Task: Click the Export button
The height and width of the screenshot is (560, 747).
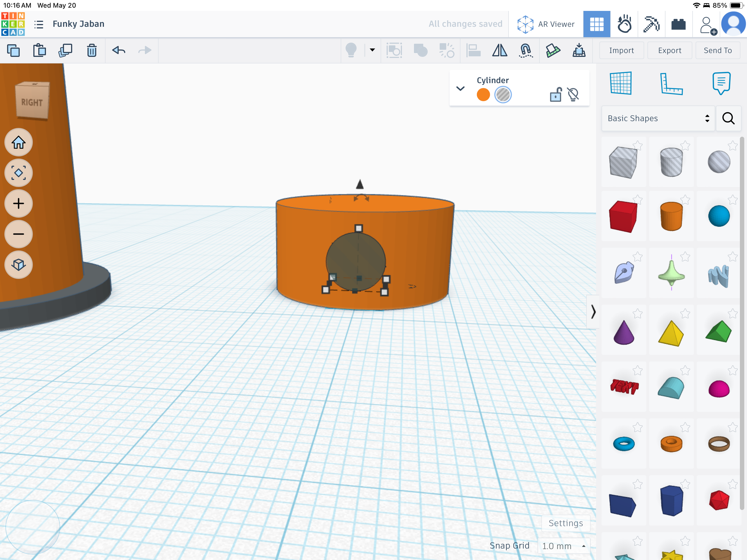Action: 669,51
